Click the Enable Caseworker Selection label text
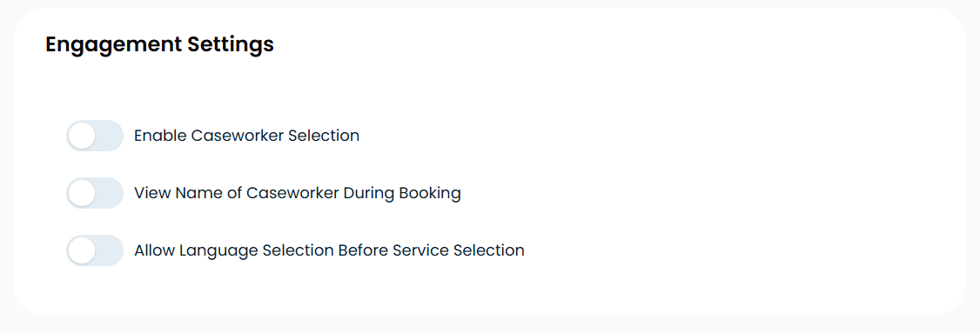Screen dimensions: 980x333 247,136
